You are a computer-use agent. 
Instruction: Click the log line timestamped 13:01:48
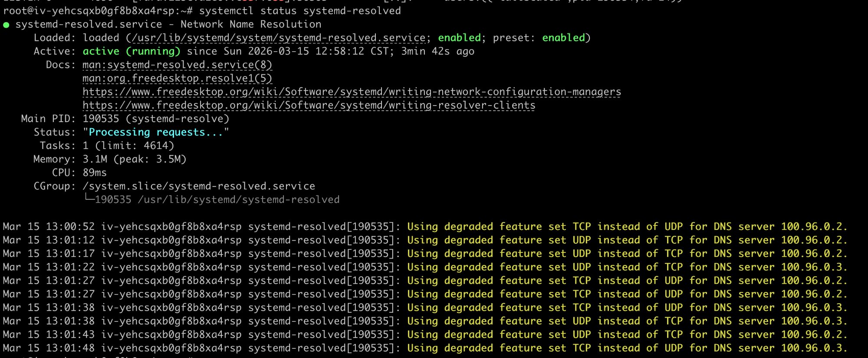[x=425, y=348]
